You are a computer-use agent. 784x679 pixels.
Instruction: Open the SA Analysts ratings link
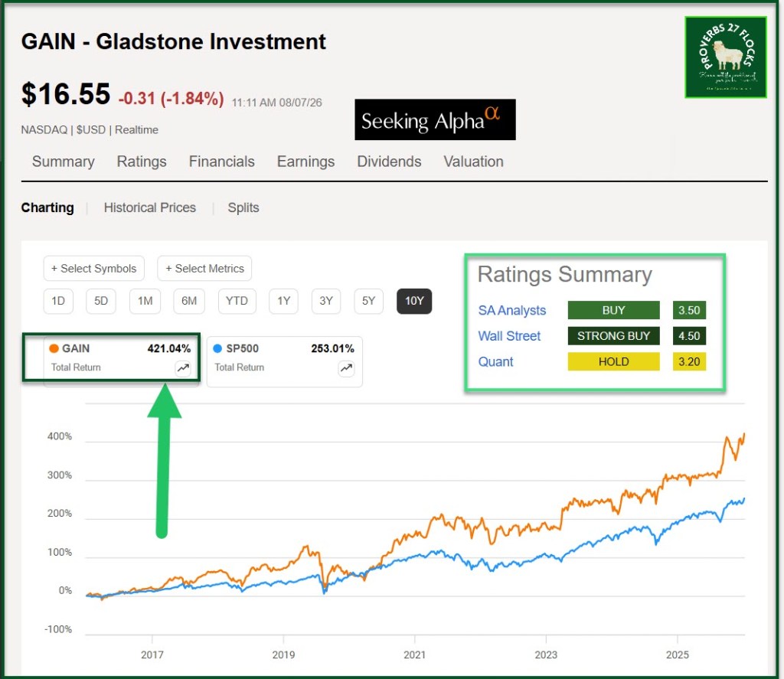coord(512,311)
